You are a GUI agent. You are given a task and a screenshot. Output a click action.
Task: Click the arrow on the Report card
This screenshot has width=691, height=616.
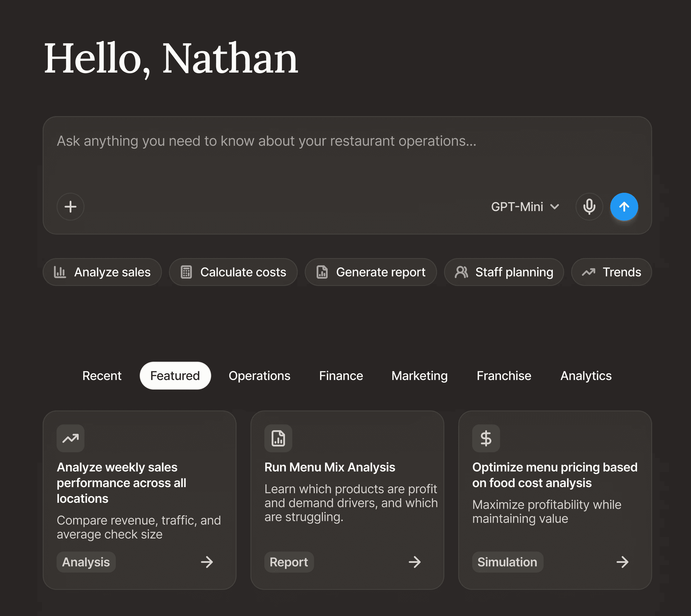click(x=414, y=562)
